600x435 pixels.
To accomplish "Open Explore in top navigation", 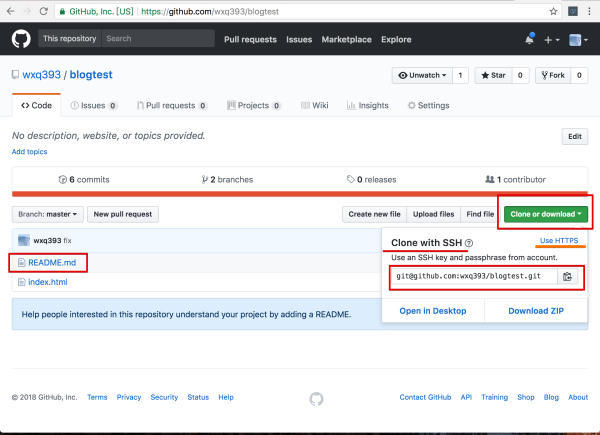I will click(x=396, y=39).
